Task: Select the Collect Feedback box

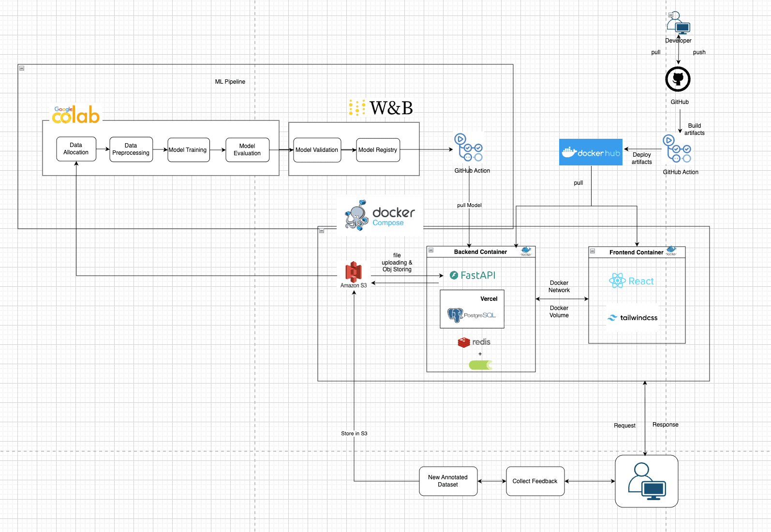Action: point(535,481)
